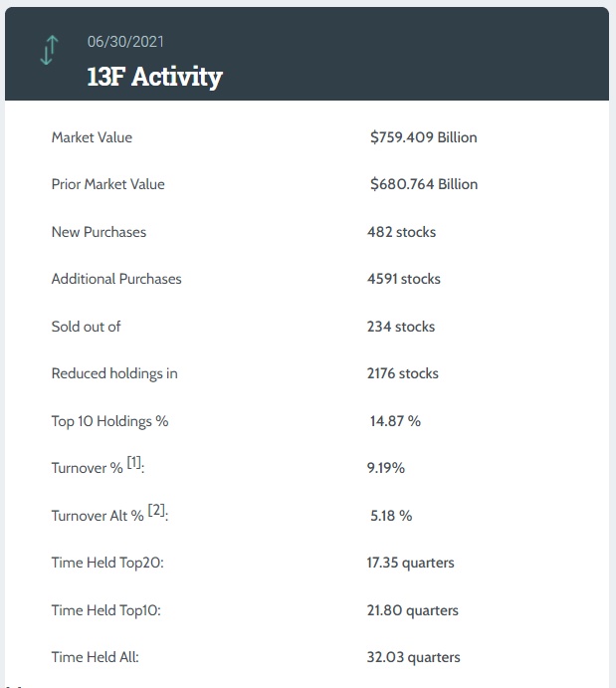Click the Time Held Top20 label
616x688 pixels.
(x=106, y=563)
